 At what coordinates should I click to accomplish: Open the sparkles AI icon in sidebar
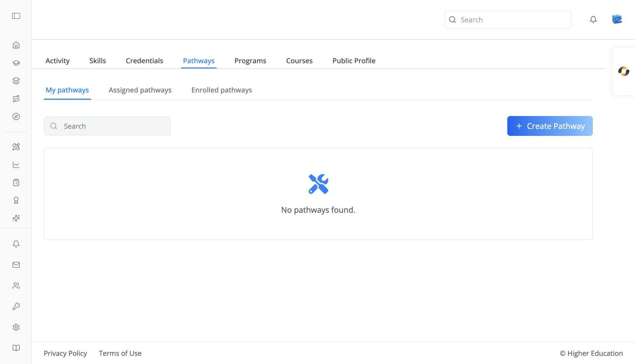coord(16,218)
